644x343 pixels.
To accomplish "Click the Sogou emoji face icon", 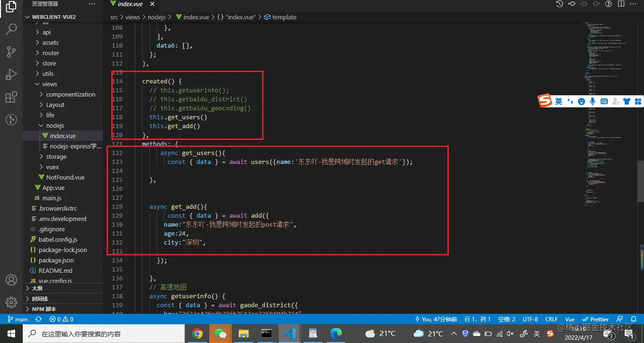I will click(581, 101).
